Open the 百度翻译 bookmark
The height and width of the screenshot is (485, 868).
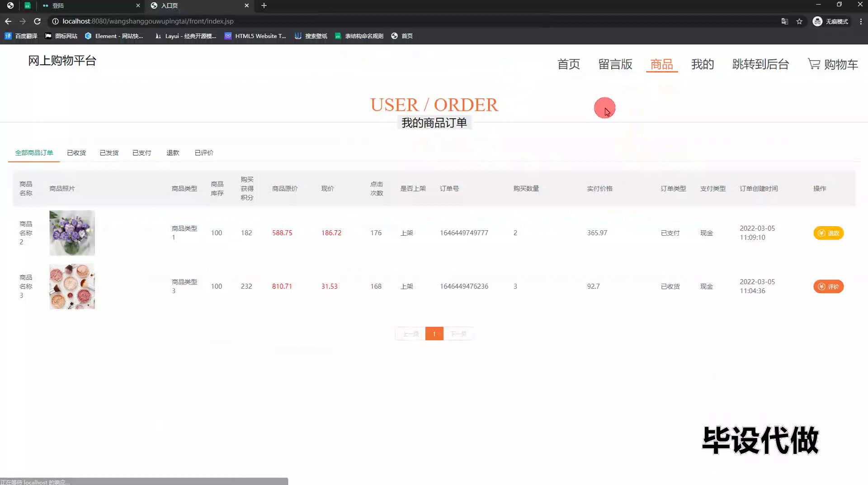(x=21, y=36)
